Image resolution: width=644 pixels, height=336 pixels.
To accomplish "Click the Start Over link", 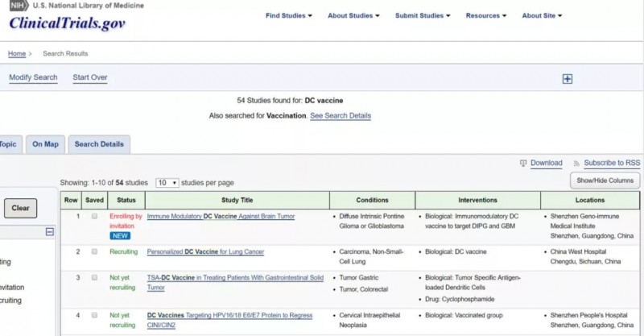I will point(90,77).
